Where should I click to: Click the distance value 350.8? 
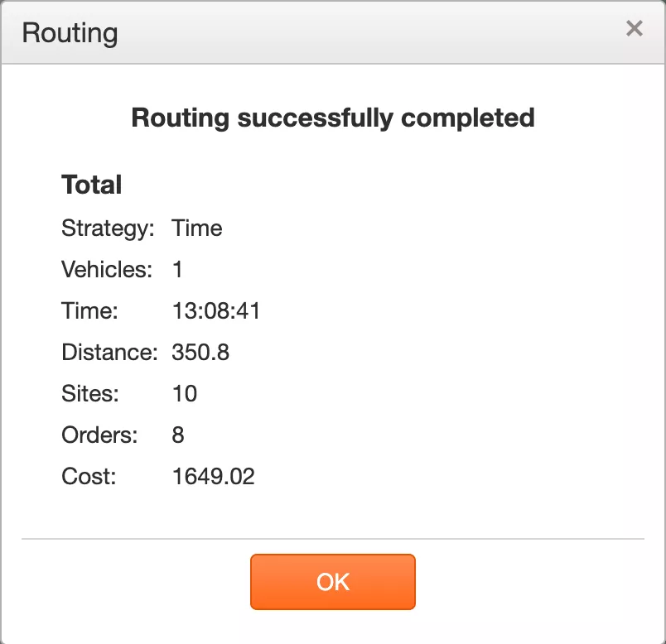point(200,352)
